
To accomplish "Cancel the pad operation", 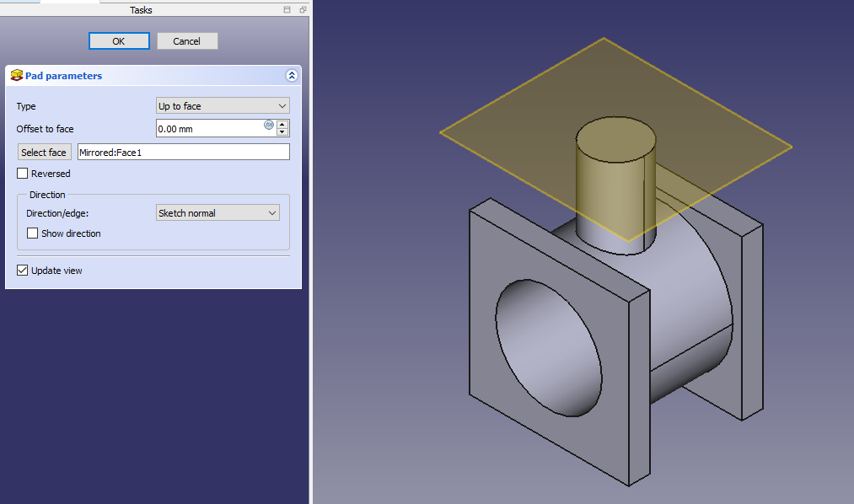I will pyautogui.click(x=187, y=41).
